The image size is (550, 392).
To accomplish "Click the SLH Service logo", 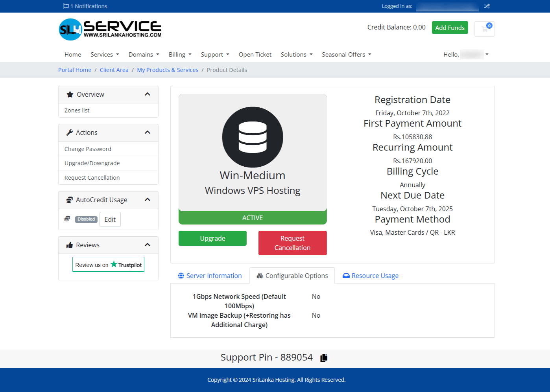I will click(x=110, y=29).
